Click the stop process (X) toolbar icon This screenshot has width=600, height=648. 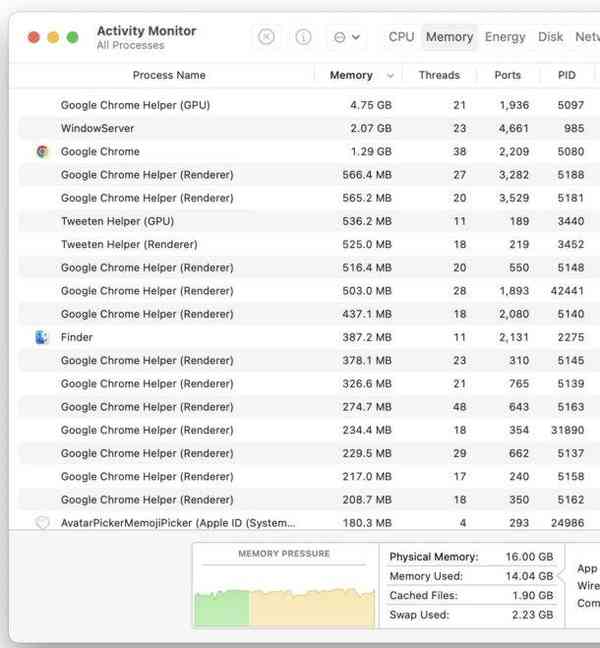coord(266,37)
